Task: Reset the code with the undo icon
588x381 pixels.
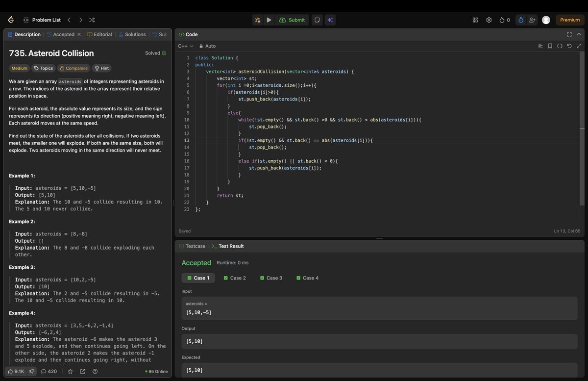Action: click(568, 46)
